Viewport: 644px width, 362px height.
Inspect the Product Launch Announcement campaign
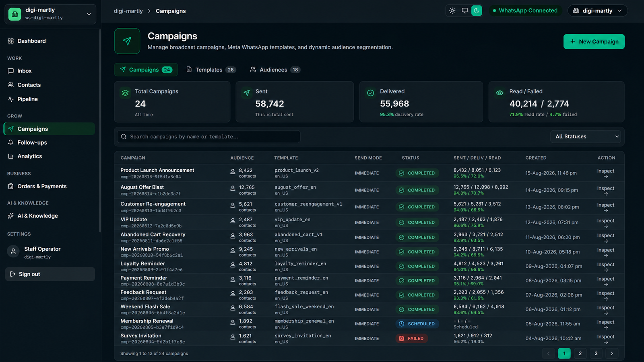(x=606, y=173)
